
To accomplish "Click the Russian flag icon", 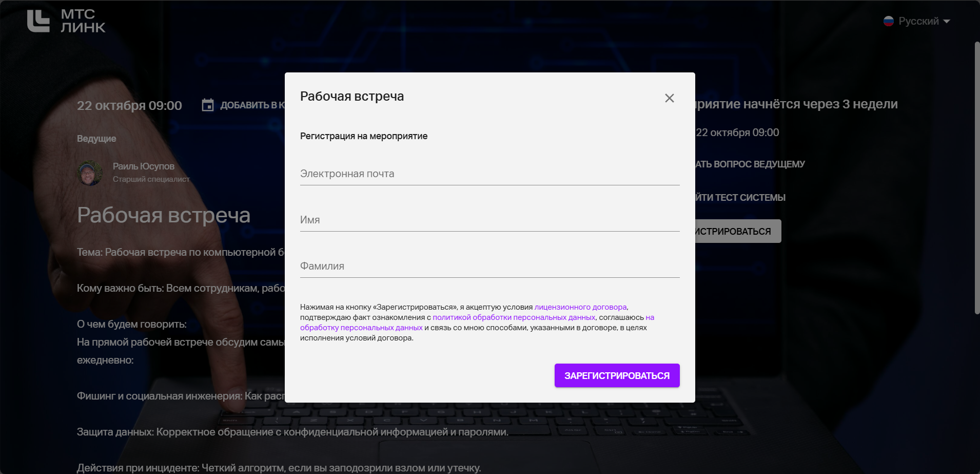I will [x=889, y=21].
